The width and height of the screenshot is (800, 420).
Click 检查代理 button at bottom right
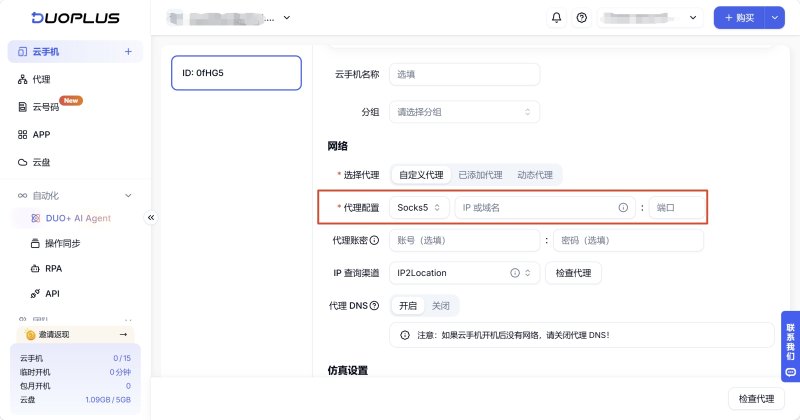(756, 399)
